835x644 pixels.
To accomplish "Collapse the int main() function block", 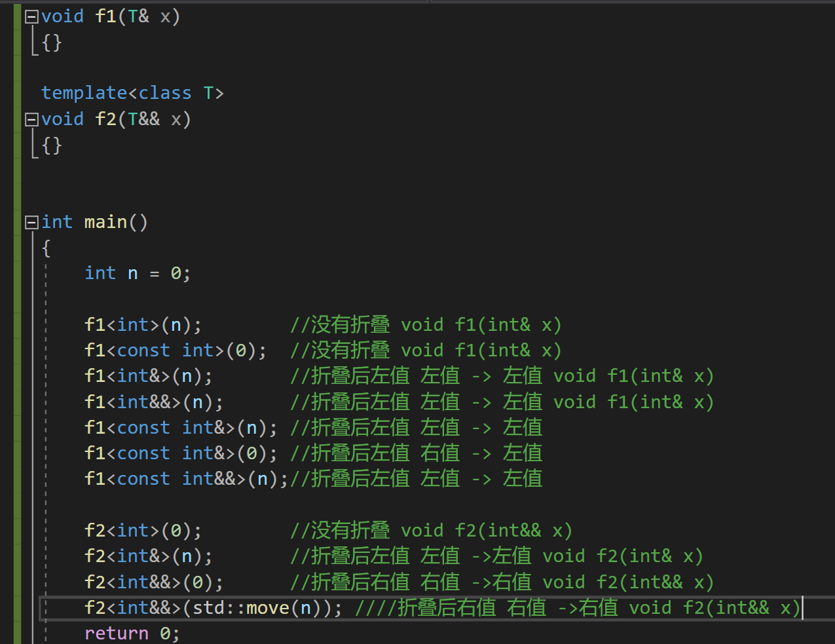I will [x=31, y=223].
